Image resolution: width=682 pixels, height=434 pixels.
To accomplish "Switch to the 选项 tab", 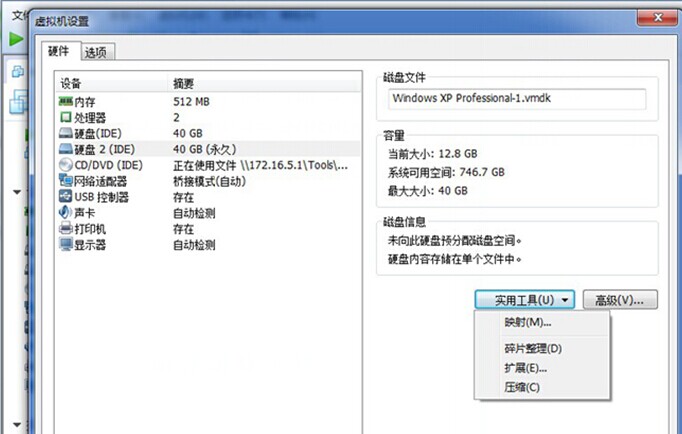I will 96,52.
